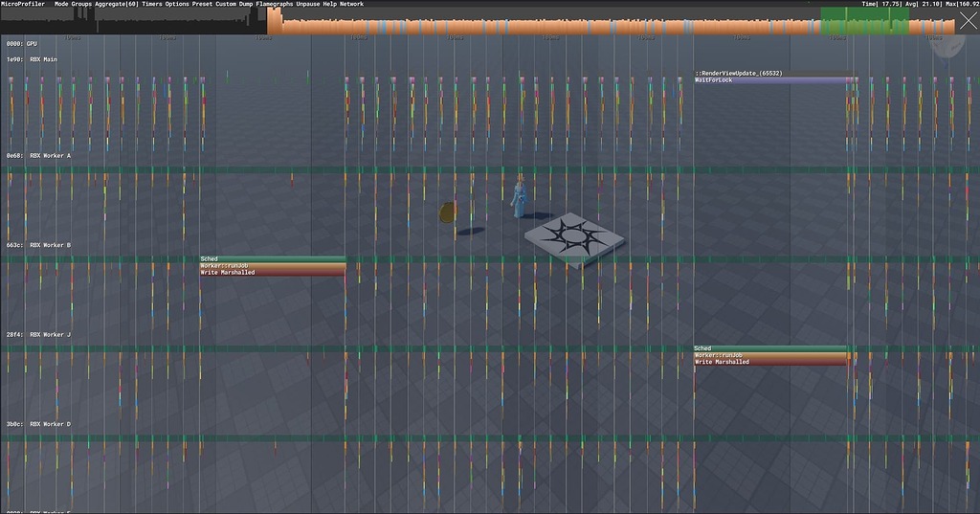Open the Custom menu

pos(226,4)
